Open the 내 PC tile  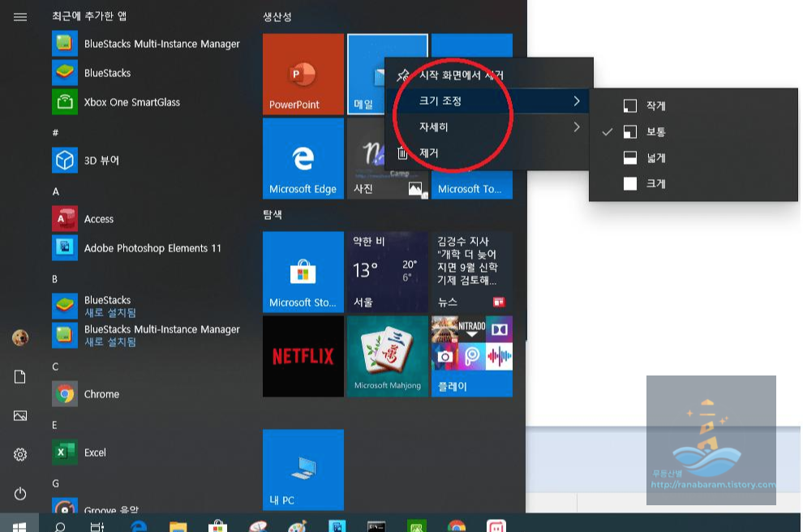click(x=303, y=470)
